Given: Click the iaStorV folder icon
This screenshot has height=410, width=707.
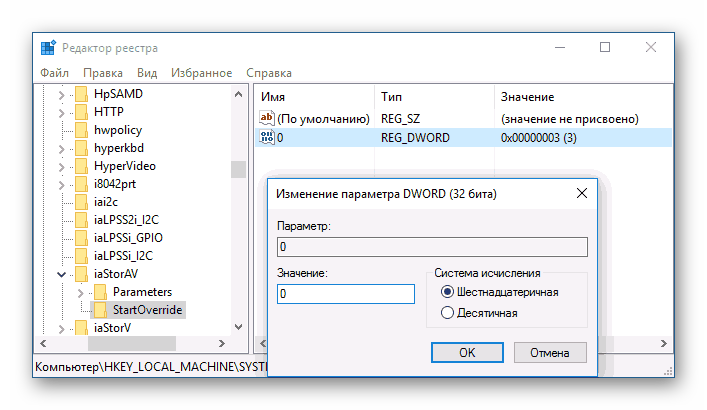Looking at the screenshot, I should click(x=82, y=328).
